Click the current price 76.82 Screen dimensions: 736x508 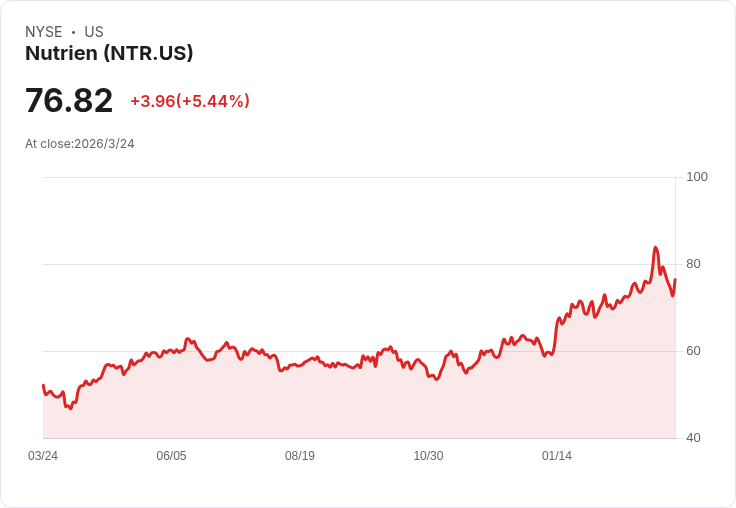pyautogui.click(x=69, y=101)
